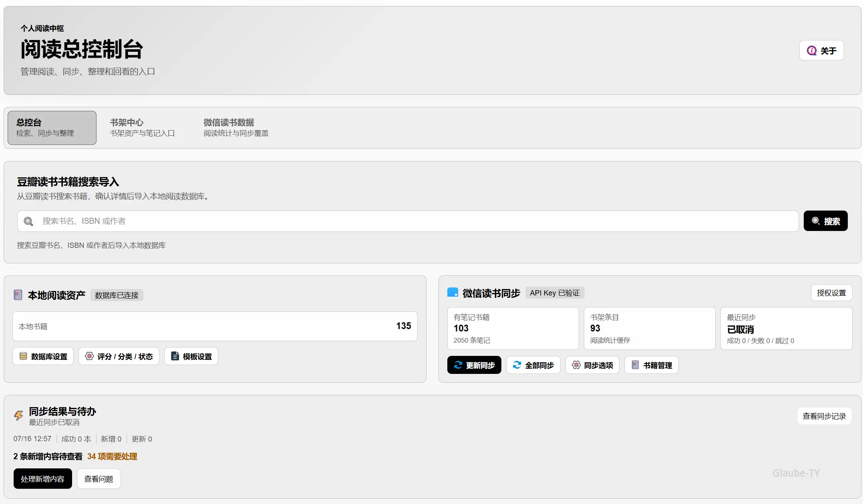The image size is (863, 504).
Task: Open 同步选项
Action: (592, 365)
